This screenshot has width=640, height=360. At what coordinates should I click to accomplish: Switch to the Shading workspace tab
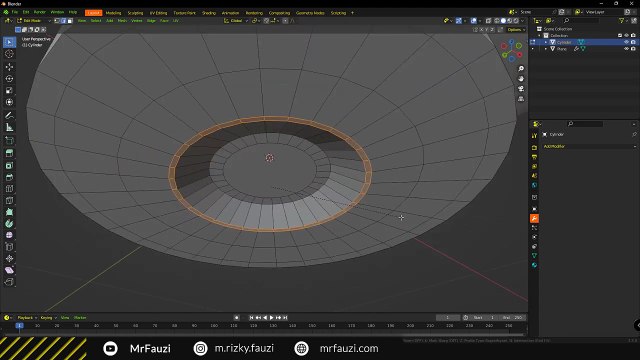[209, 13]
